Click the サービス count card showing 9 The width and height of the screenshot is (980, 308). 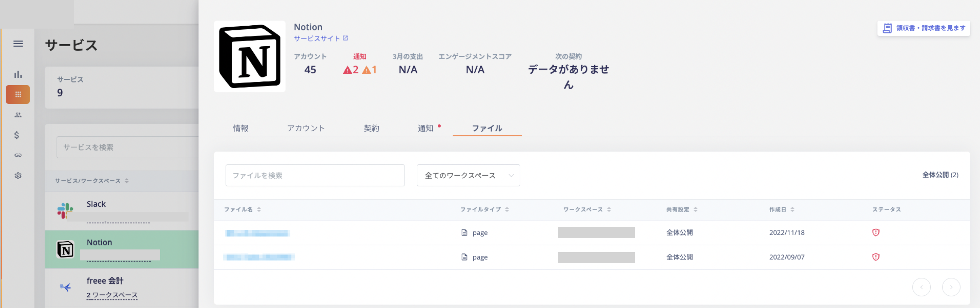pos(121,88)
